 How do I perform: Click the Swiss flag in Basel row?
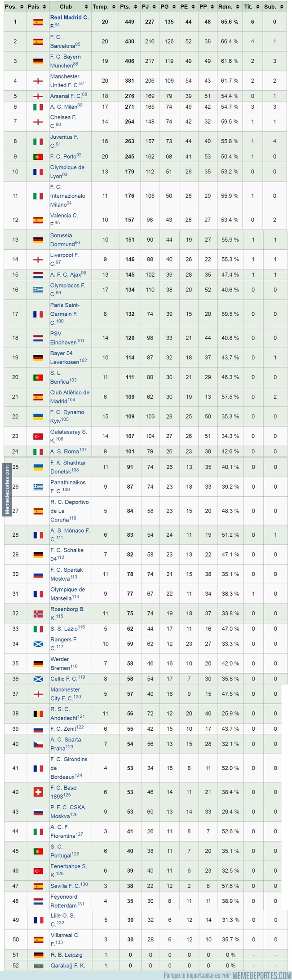click(x=38, y=792)
